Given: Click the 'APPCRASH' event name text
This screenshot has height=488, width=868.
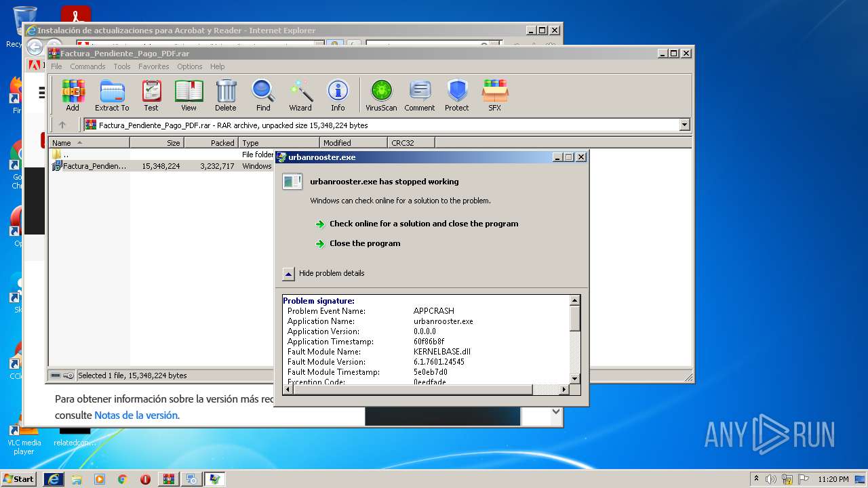Looking at the screenshot, I should (434, 311).
